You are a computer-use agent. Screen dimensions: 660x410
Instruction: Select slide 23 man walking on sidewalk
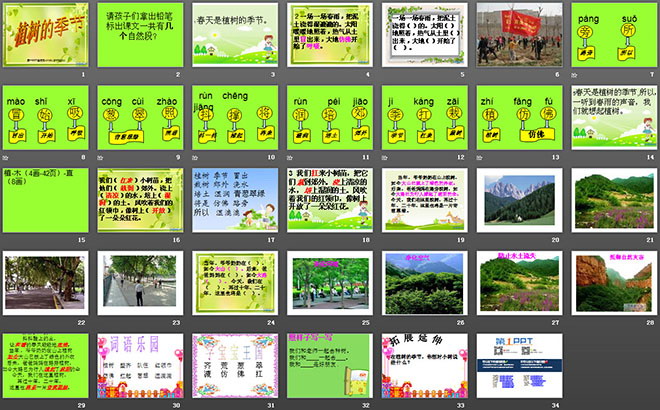[140, 283]
